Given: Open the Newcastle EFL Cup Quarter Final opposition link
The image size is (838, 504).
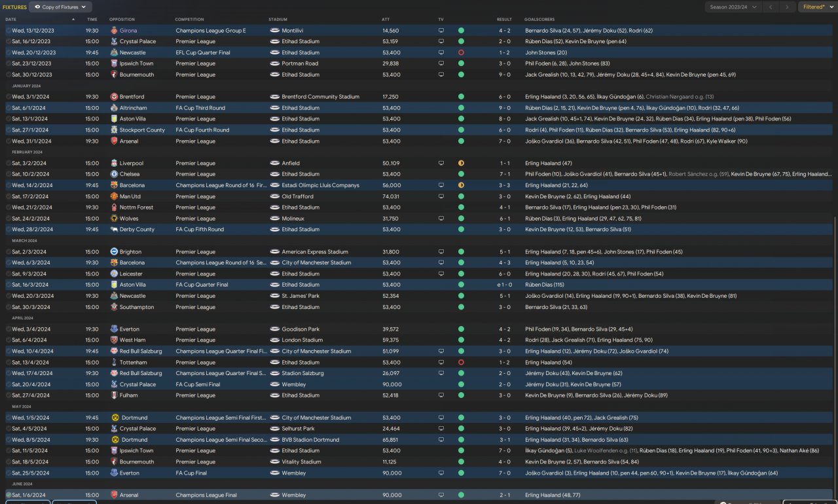Looking at the screenshot, I should click(134, 52).
